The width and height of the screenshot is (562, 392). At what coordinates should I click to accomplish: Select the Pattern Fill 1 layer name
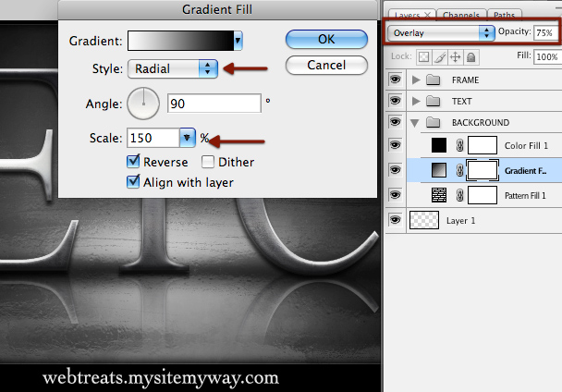(x=525, y=195)
